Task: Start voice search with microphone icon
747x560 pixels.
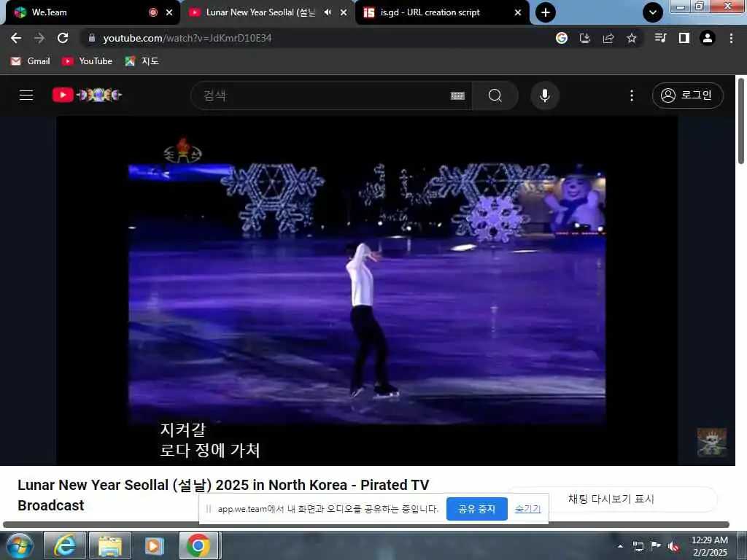Action: (x=545, y=96)
